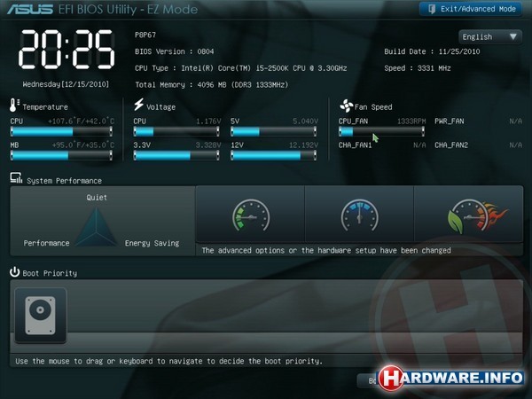The width and height of the screenshot is (532, 399).
Task: Click the CPU Type i5-2500K line
Action: point(241,68)
